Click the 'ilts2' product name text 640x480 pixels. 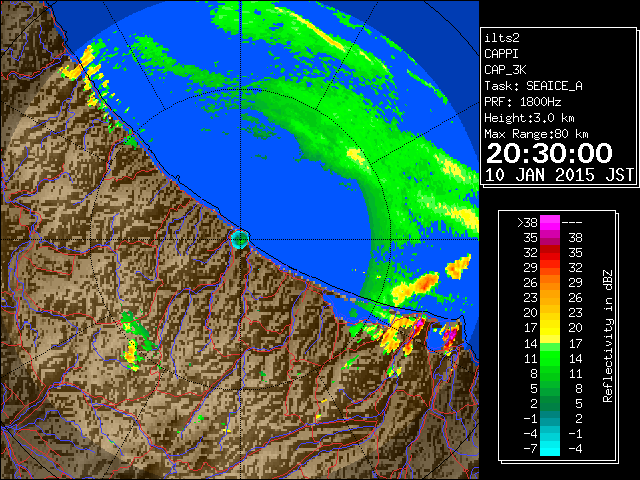tap(502, 38)
